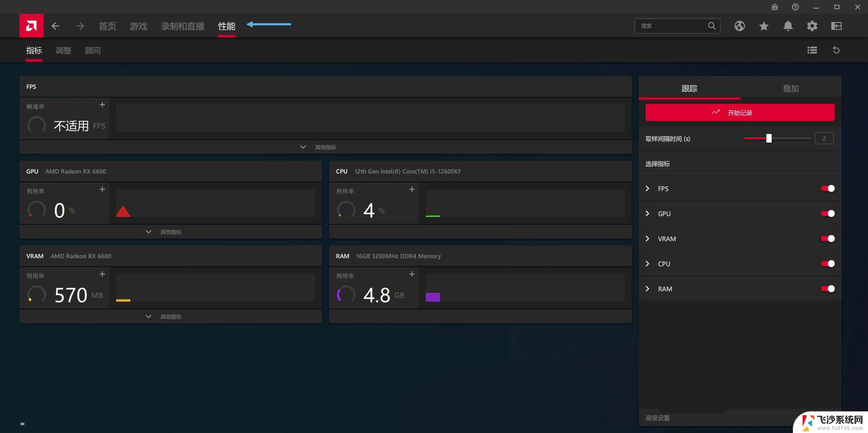Image resolution: width=868 pixels, height=433 pixels.
Task: Click the VRAM usage graph
Action: click(215, 287)
